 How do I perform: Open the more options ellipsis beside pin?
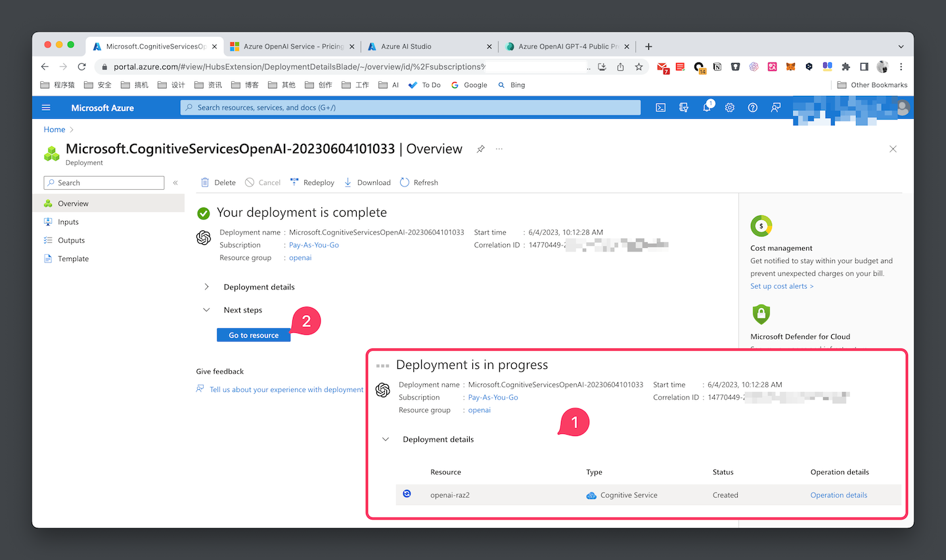pos(499,149)
